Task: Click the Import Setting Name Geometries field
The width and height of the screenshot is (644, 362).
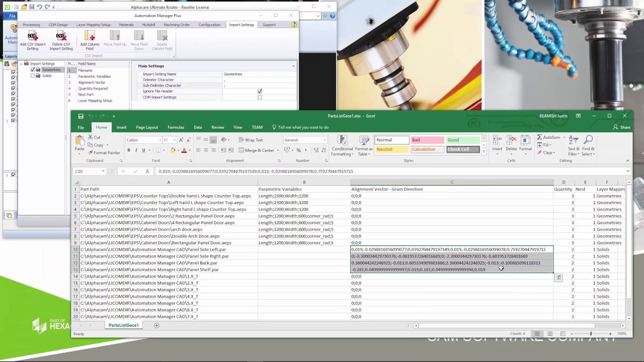Action: click(x=259, y=74)
